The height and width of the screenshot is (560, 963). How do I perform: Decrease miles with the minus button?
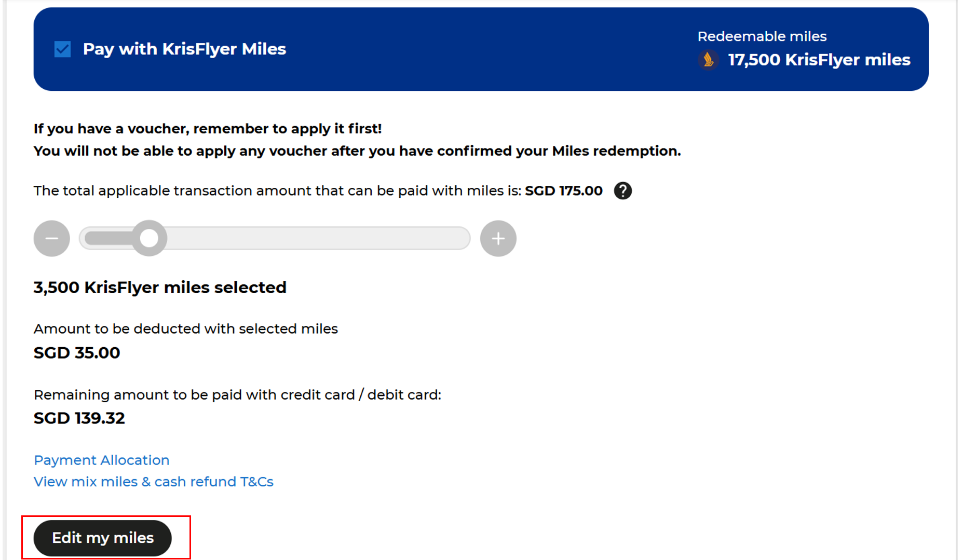click(52, 239)
